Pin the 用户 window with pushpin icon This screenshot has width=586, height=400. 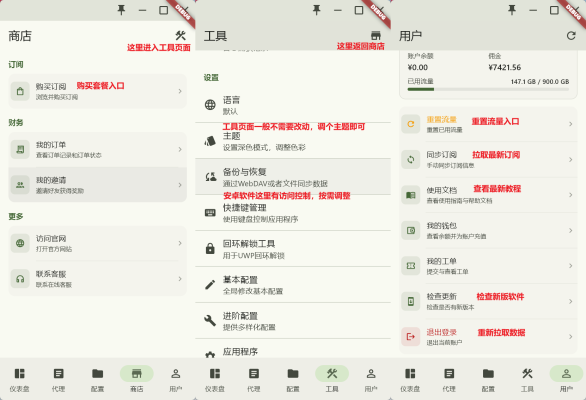coord(512,10)
